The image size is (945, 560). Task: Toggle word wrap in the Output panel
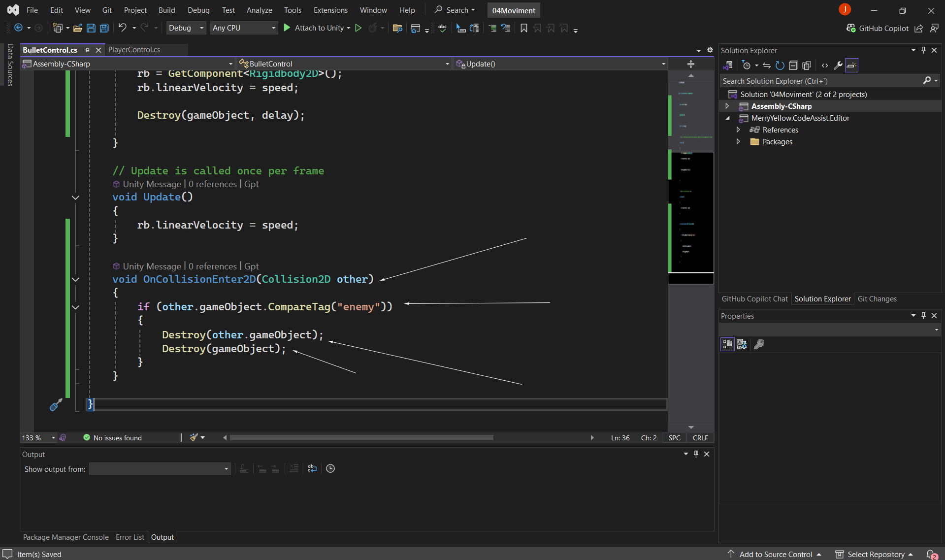coord(312,468)
